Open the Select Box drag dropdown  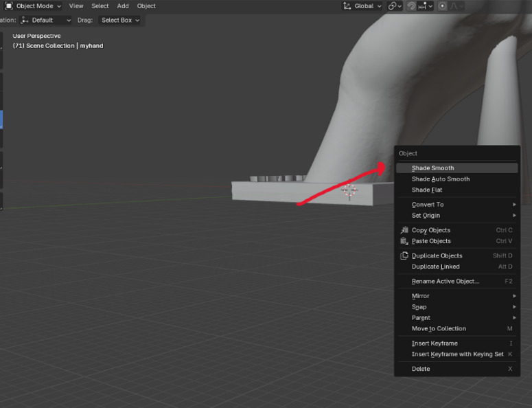click(x=120, y=21)
